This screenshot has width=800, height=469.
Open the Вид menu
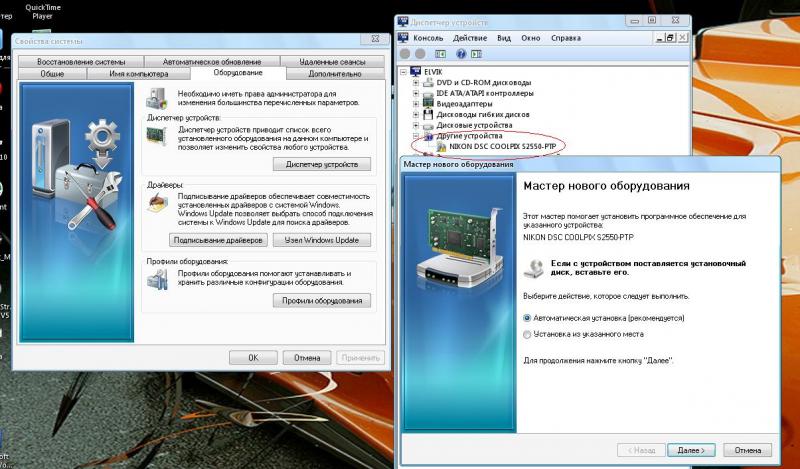504,38
